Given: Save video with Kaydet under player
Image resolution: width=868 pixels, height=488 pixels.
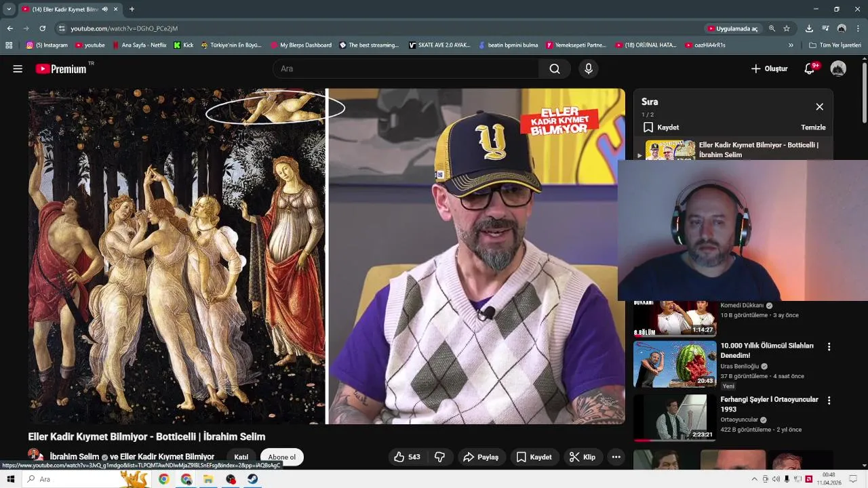Looking at the screenshot, I should 534,457.
